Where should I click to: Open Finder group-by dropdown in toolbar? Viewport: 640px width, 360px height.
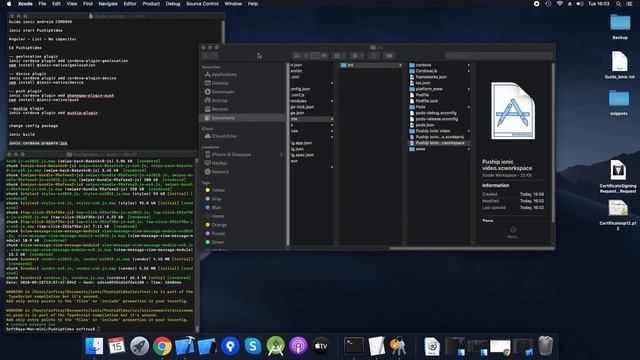[x=340, y=56]
